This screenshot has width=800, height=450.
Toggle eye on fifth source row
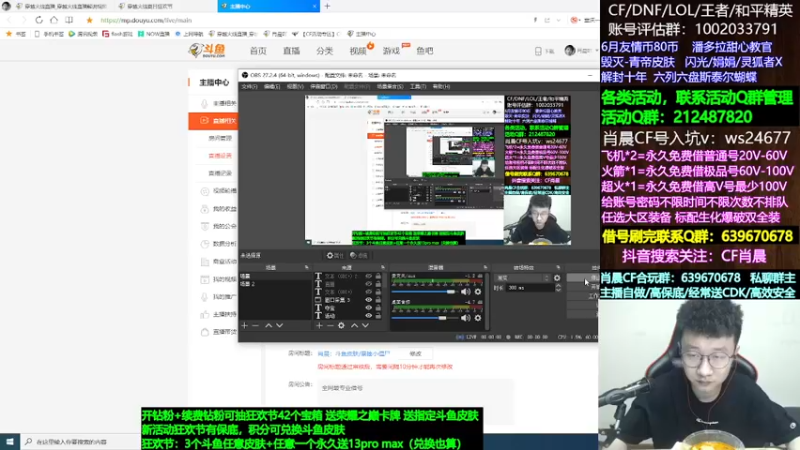coord(368,308)
